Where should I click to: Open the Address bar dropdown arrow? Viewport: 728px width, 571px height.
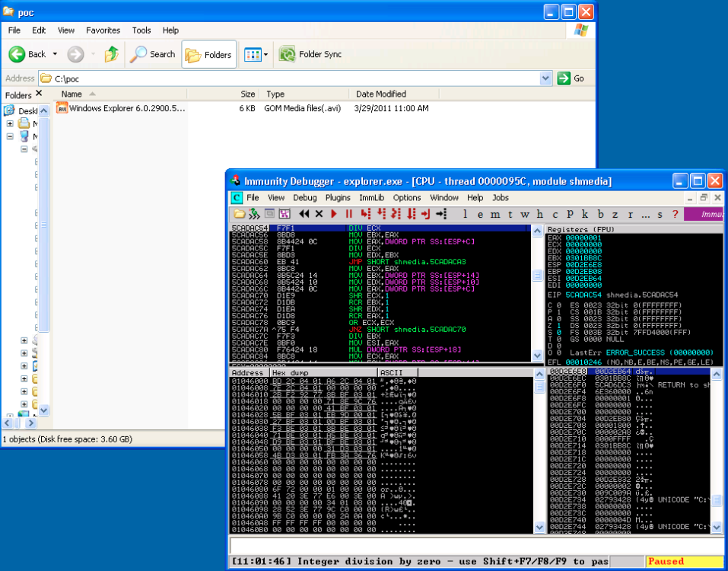546,78
